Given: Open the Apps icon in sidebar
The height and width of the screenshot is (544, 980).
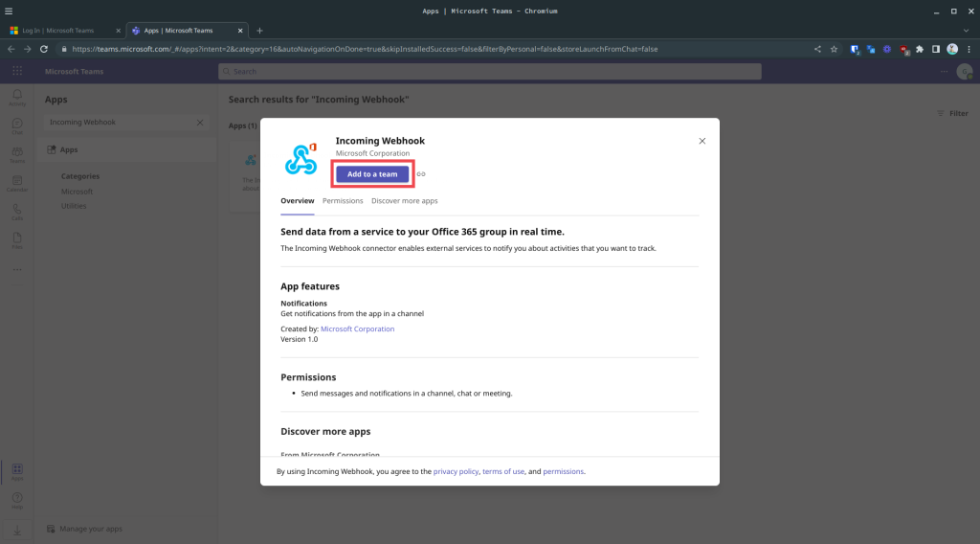Looking at the screenshot, I should 17,472.
